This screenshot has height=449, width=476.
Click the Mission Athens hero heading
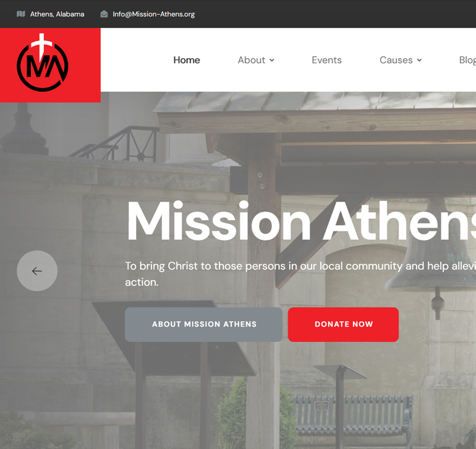pyautogui.click(x=301, y=221)
